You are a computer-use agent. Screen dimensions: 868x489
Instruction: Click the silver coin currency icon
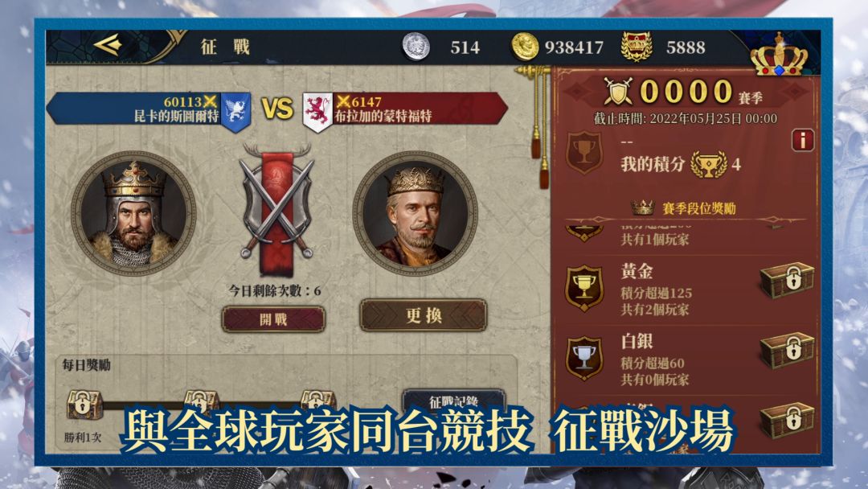(416, 47)
